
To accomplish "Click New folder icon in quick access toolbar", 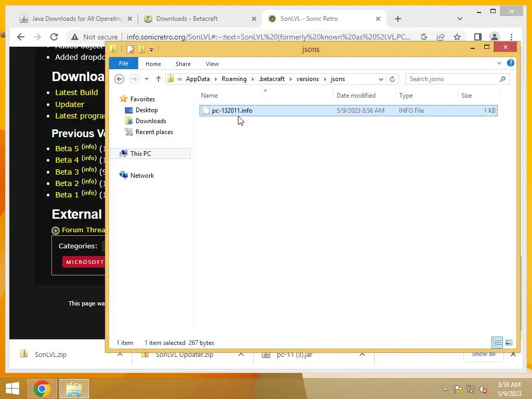I will tap(141, 49).
